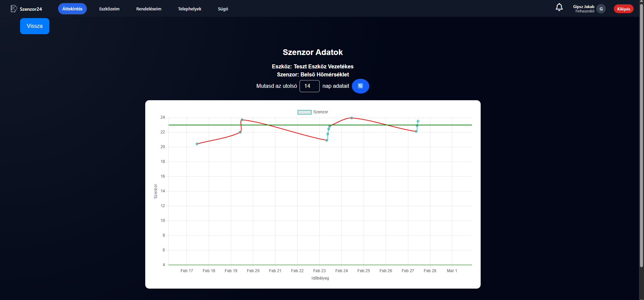Click the first data point near Feb 17

(197, 144)
